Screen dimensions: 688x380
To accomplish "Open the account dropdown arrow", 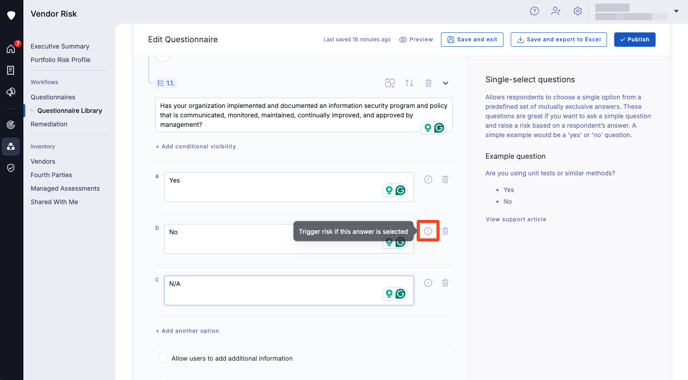I will pyautogui.click(x=676, y=11).
